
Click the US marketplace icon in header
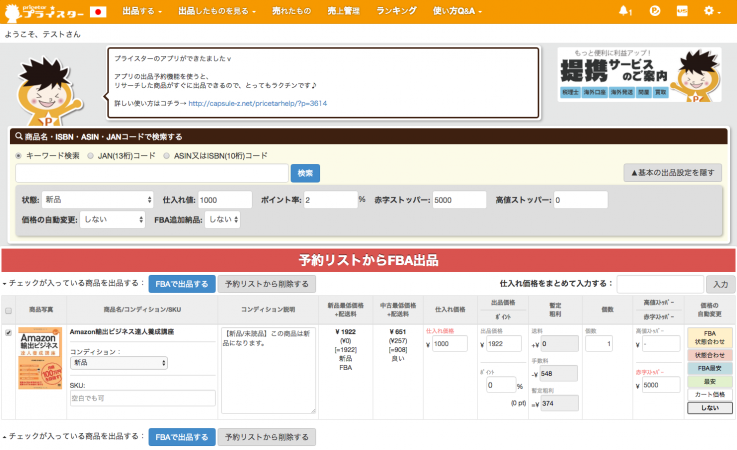(x=682, y=11)
